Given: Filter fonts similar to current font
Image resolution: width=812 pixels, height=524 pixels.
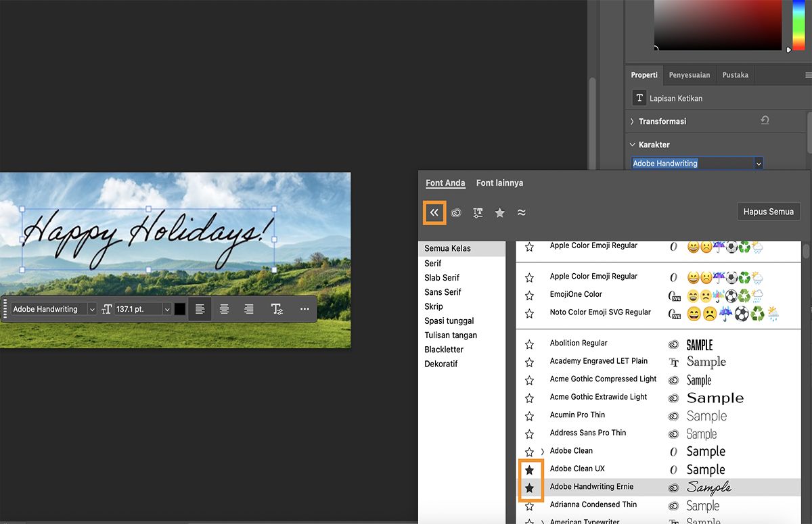Looking at the screenshot, I should pyautogui.click(x=521, y=212).
